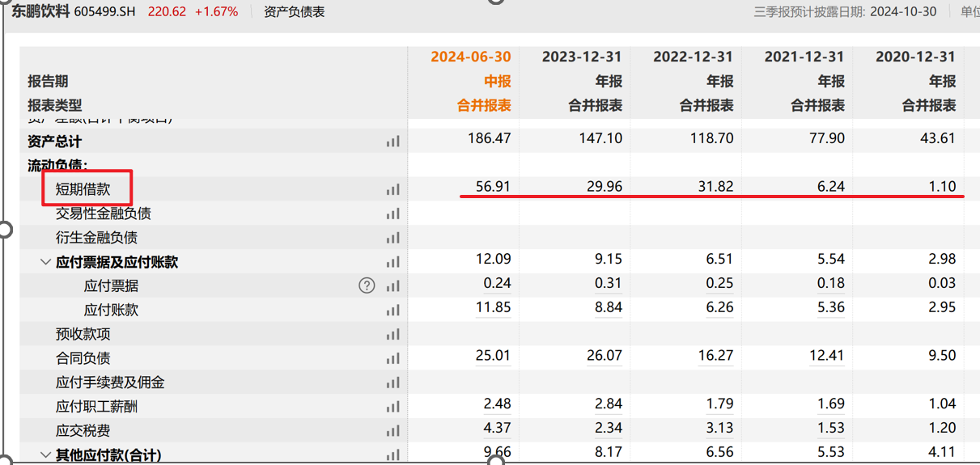Select the 2023-12-31 annual report column
Viewport: 980px width, 465px height.
(581, 57)
